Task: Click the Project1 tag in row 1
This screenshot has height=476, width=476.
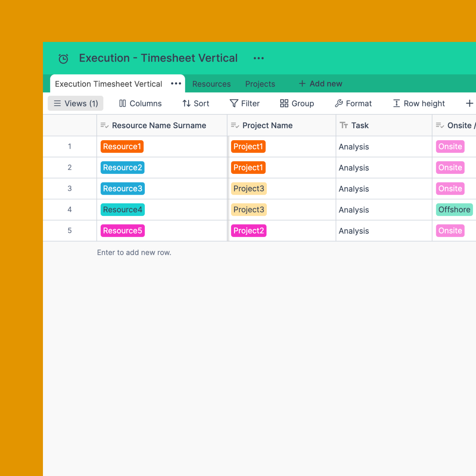Action: click(x=248, y=147)
